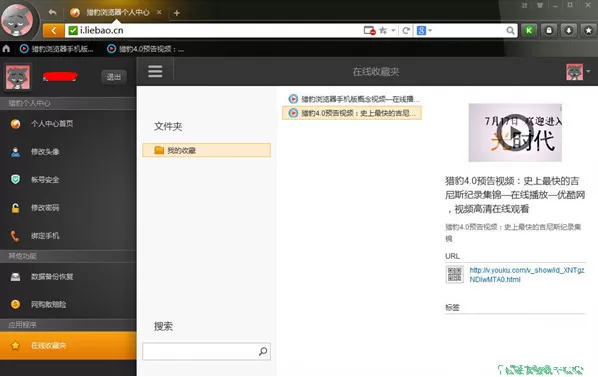Screen dimensions: 598x377
Task: Click the ad-block icon in address bar
Action: tap(370, 30)
